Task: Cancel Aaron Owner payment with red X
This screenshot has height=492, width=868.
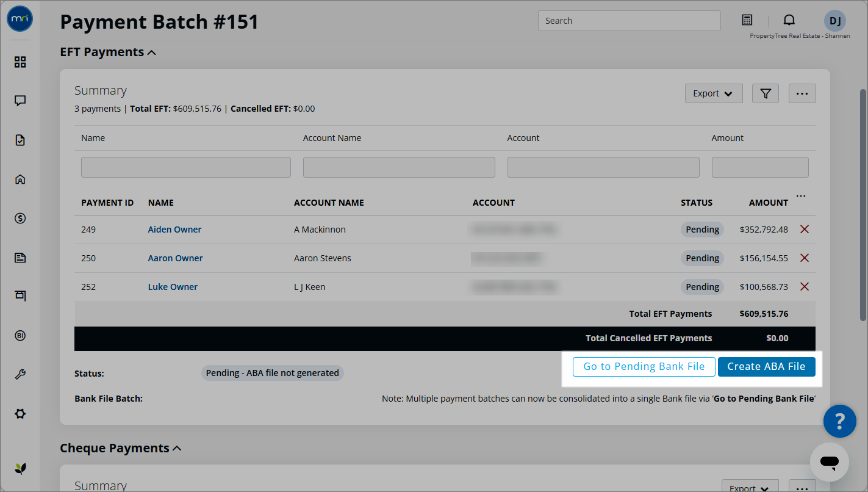Action: tap(805, 258)
